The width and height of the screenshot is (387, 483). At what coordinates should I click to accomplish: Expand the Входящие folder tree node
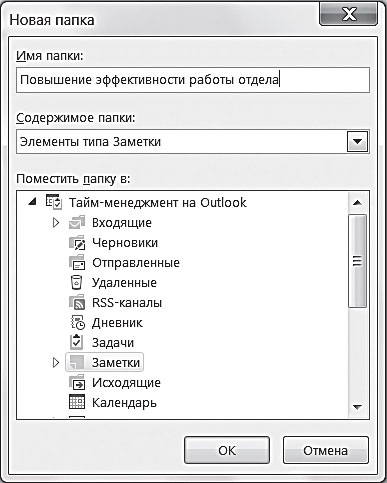56,222
